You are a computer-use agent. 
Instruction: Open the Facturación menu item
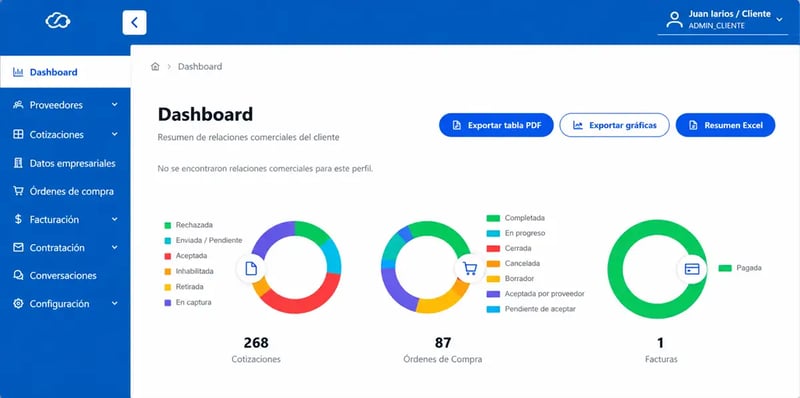65,219
